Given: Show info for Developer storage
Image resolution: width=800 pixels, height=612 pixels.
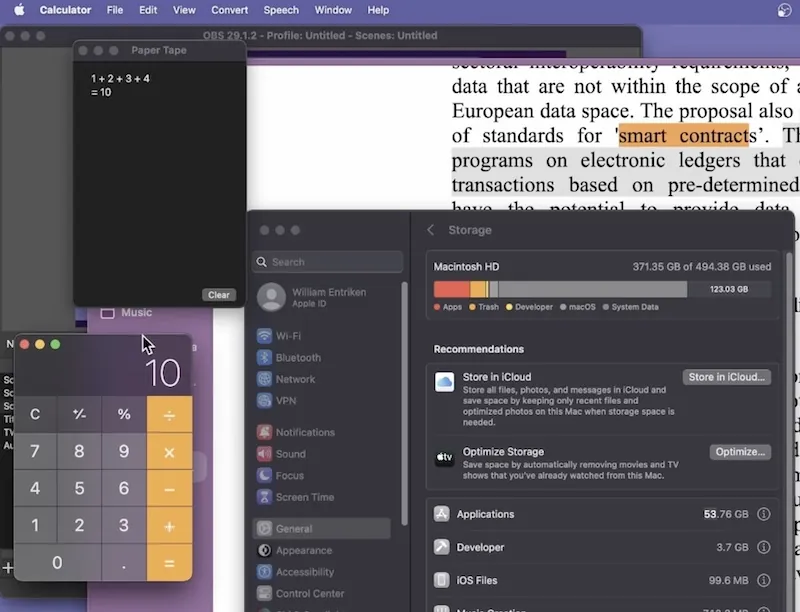Looking at the screenshot, I should click(x=763, y=547).
